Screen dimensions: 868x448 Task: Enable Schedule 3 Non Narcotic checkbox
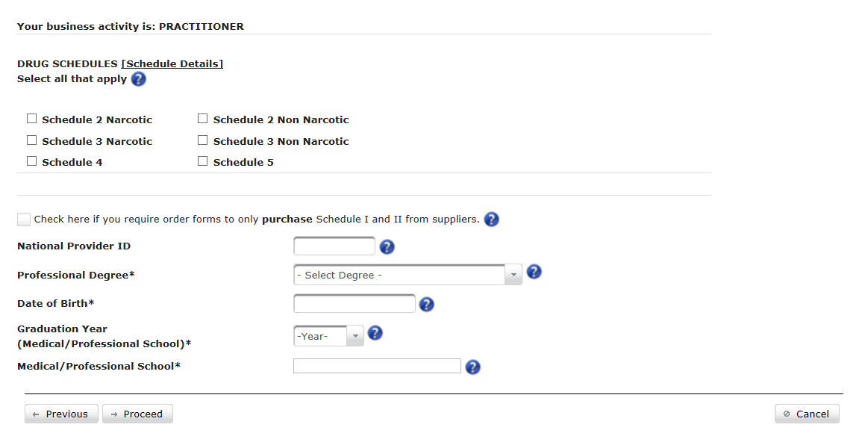(x=203, y=140)
